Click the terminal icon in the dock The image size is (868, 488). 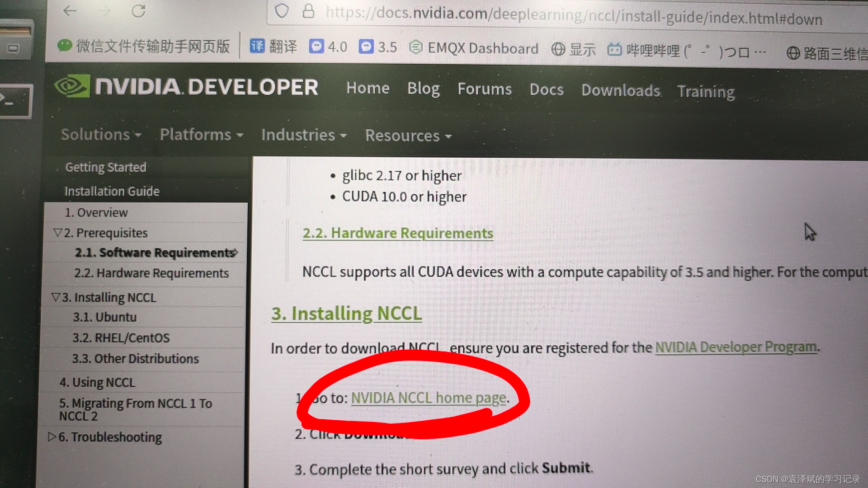(16, 100)
